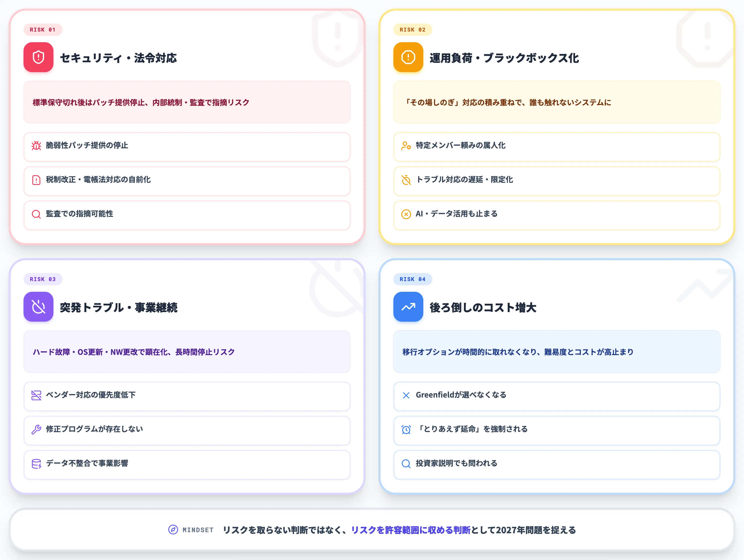Select the Greenfieldが選べなくなる item
The height and width of the screenshot is (560, 744).
[557, 396]
